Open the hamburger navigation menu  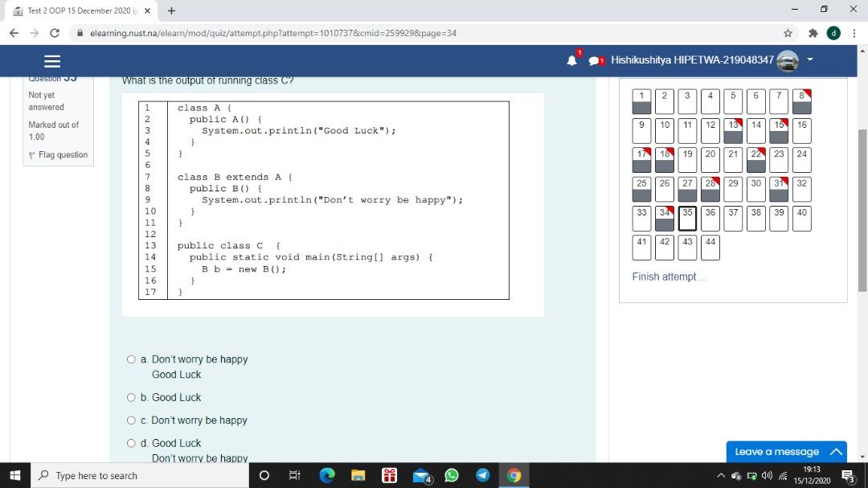point(52,61)
